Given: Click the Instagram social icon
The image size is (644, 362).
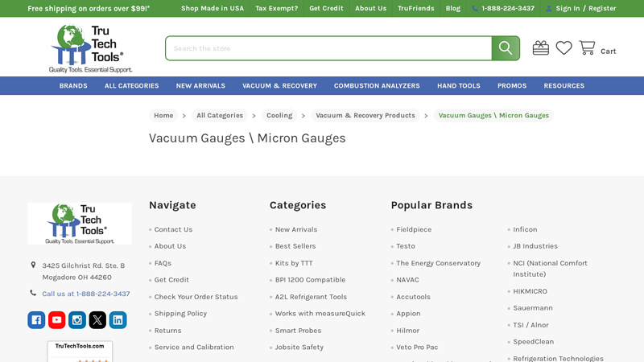Looking at the screenshot, I should coord(76,320).
